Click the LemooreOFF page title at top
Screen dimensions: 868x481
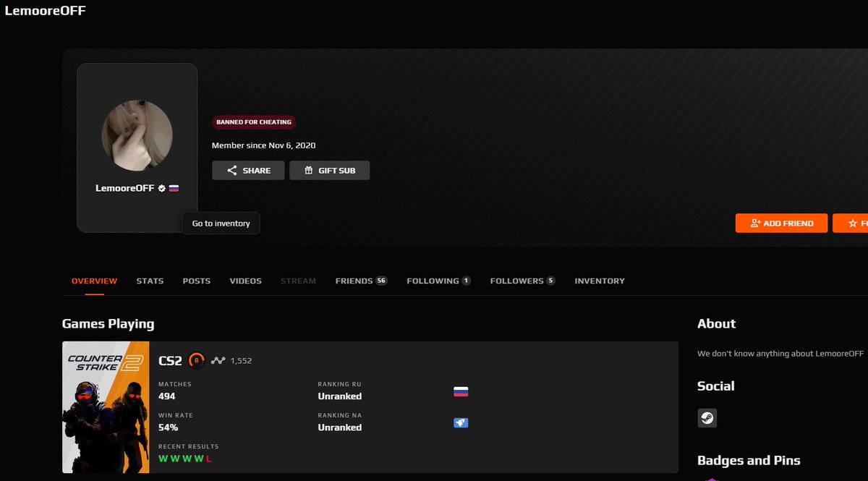pos(46,11)
